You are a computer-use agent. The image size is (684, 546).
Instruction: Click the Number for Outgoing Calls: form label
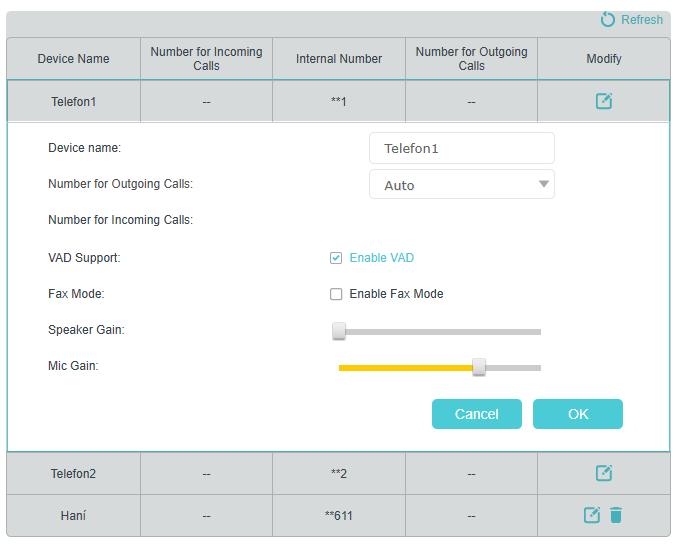[x=120, y=184]
